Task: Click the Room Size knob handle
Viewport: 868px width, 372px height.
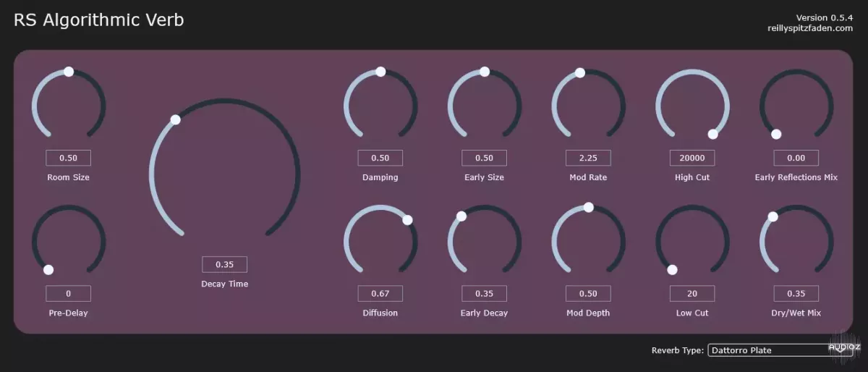Action: pos(69,72)
